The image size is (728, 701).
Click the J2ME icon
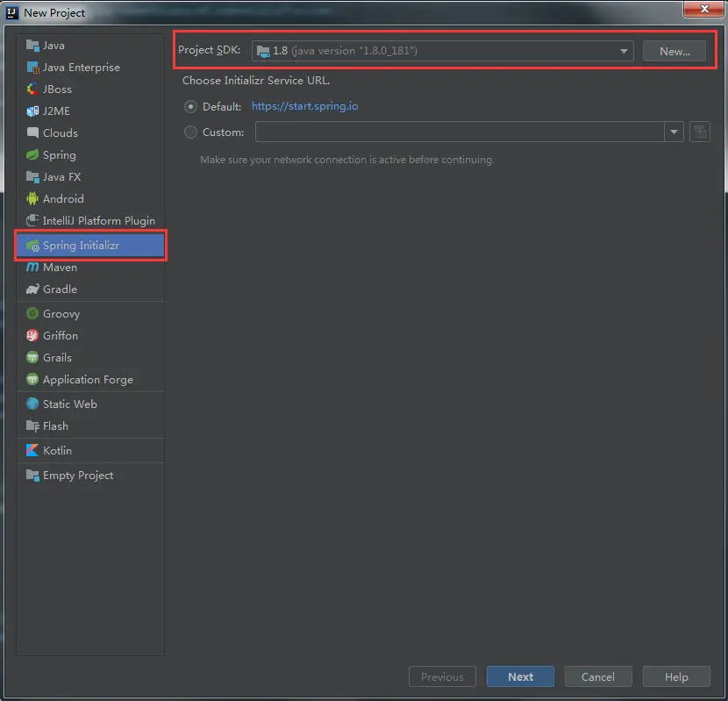tap(32, 111)
